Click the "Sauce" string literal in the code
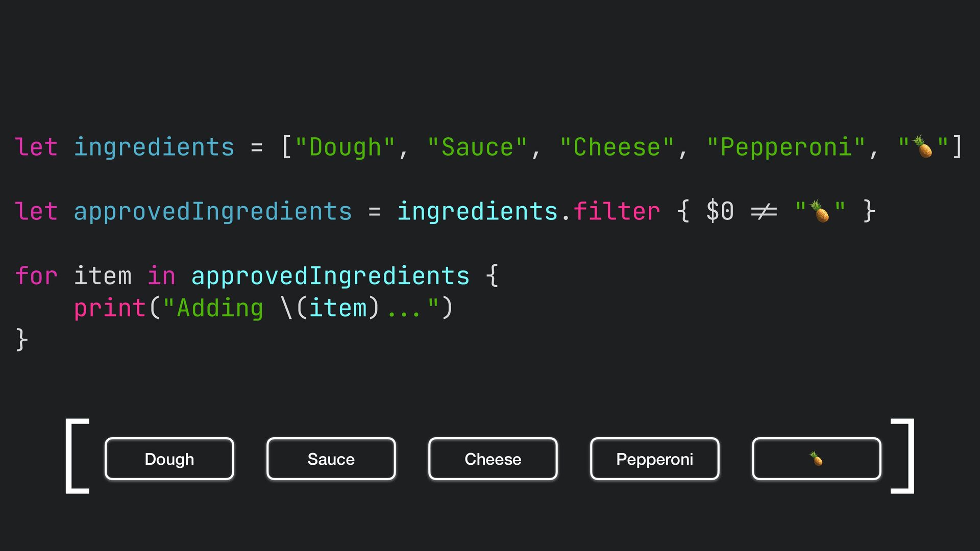This screenshot has height=551, width=980. (x=477, y=147)
